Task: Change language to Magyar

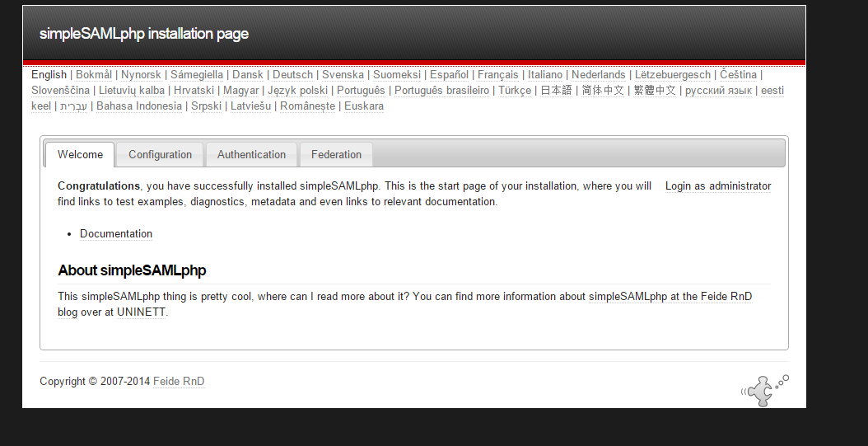Action: 240,91
